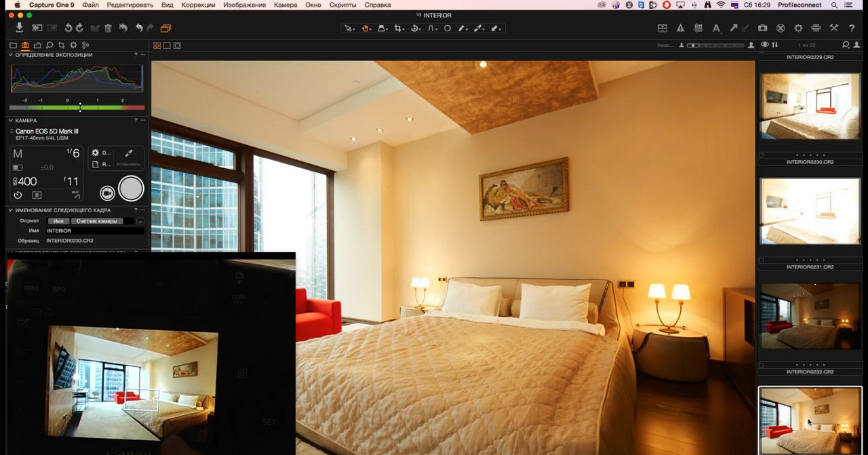Click the printer icon in toolbar
Screen dimensions: 868x455
coord(816,28)
